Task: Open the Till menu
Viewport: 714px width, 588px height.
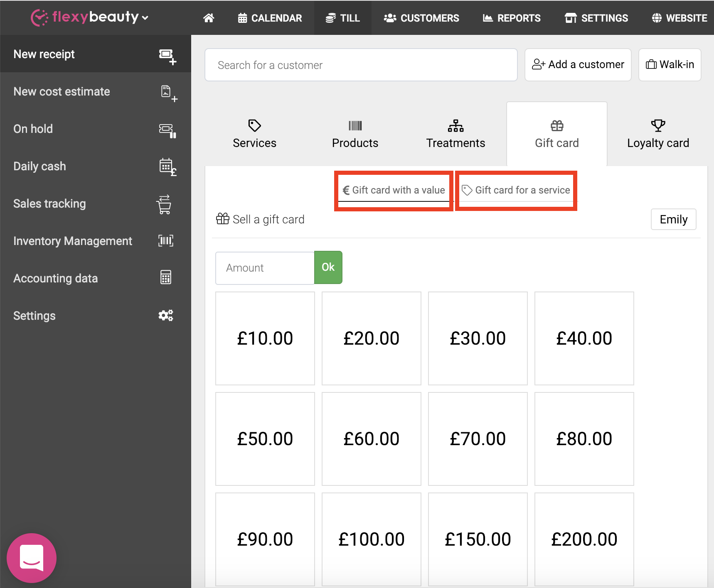Action: (343, 18)
